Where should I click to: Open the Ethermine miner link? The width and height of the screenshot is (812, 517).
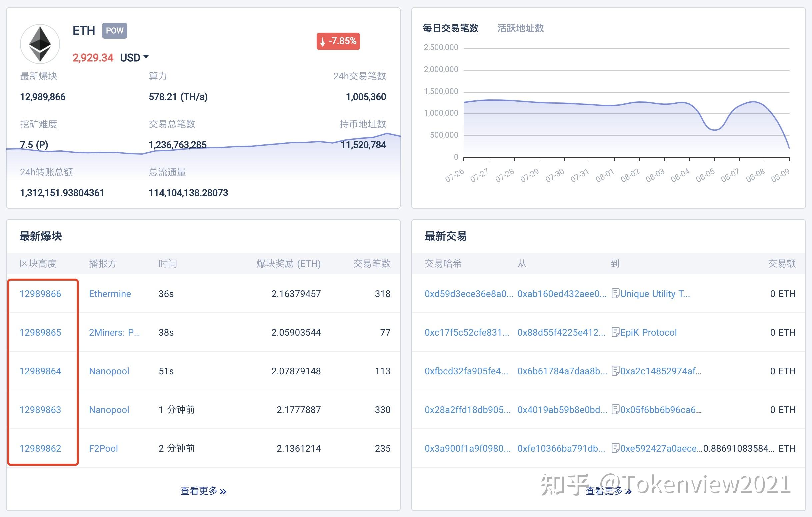tap(110, 294)
